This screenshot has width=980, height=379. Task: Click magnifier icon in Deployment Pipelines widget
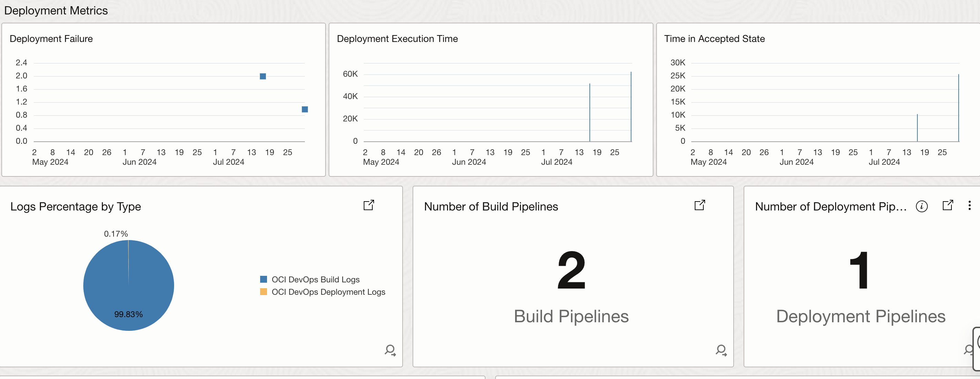[x=969, y=349]
